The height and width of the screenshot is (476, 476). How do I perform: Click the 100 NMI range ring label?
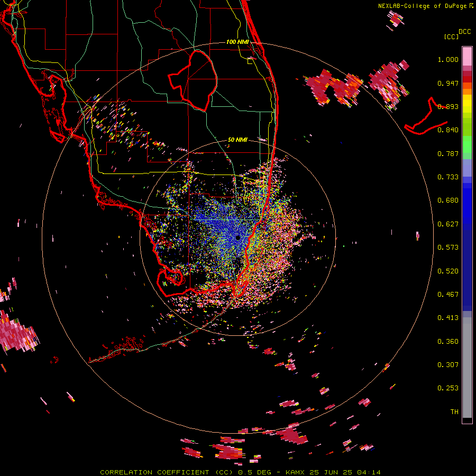pos(237,42)
